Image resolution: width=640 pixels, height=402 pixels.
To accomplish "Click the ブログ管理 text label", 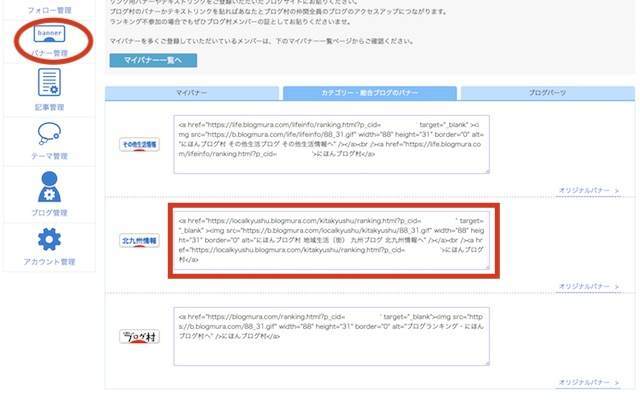I will pyautogui.click(x=49, y=213).
